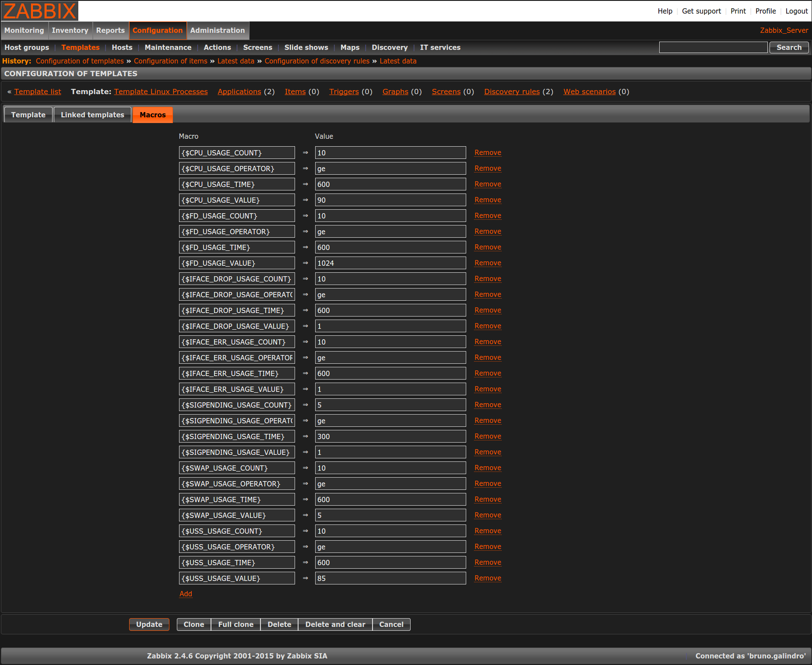Remove the {$CPU_USAGE_TIME} macro

[x=488, y=184]
